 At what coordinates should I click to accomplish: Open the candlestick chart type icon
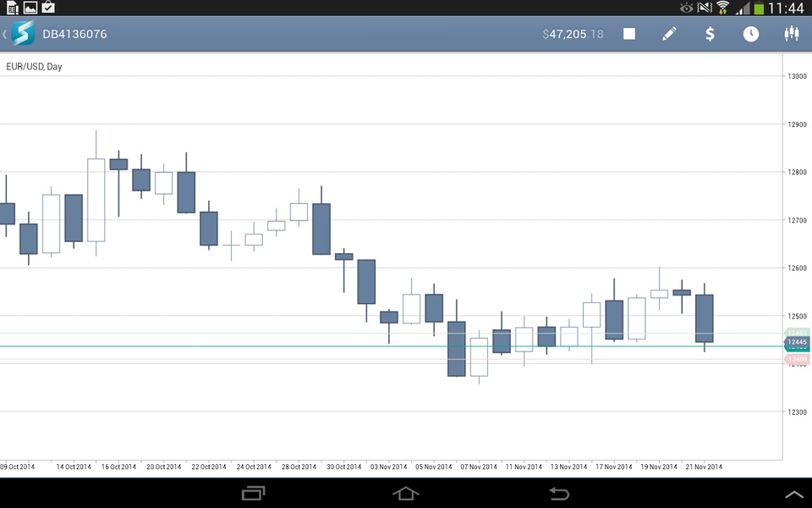tap(792, 34)
